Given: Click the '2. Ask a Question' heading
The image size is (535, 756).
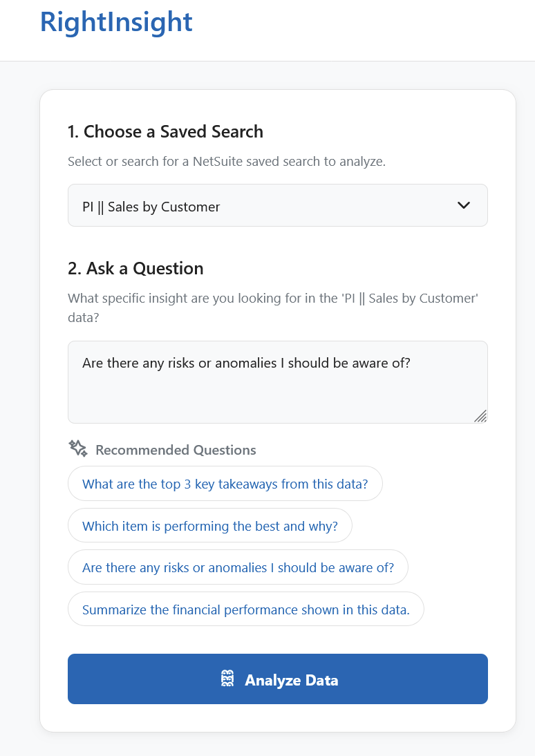Looking at the screenshot, I should [x=135, y=268].
